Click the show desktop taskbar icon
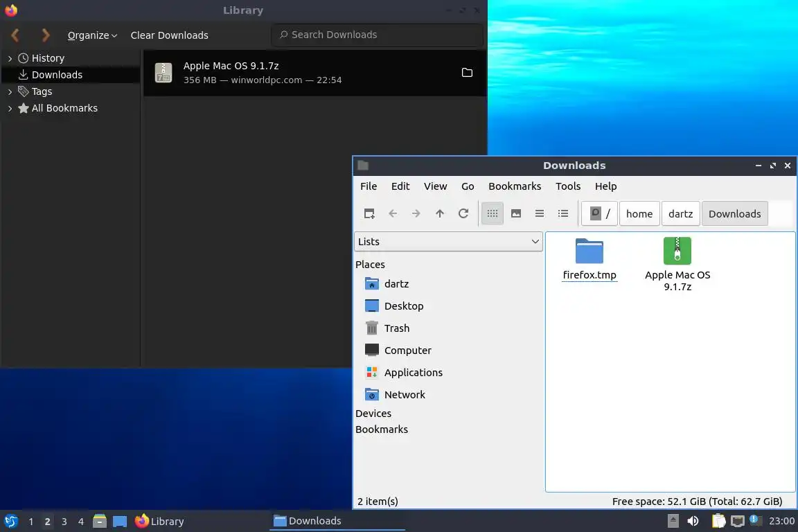Image resolution: width=798 pixels, height=532 pixels. (120, 522)
